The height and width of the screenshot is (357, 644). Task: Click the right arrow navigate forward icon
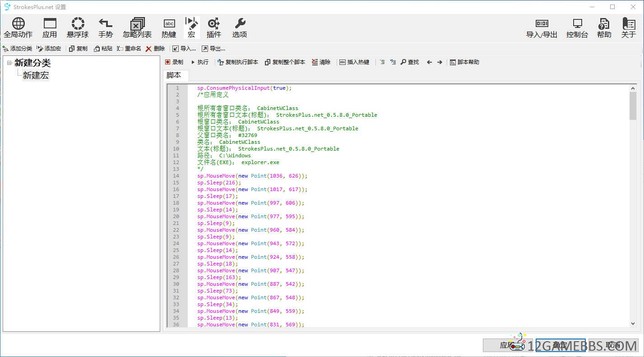440,62
